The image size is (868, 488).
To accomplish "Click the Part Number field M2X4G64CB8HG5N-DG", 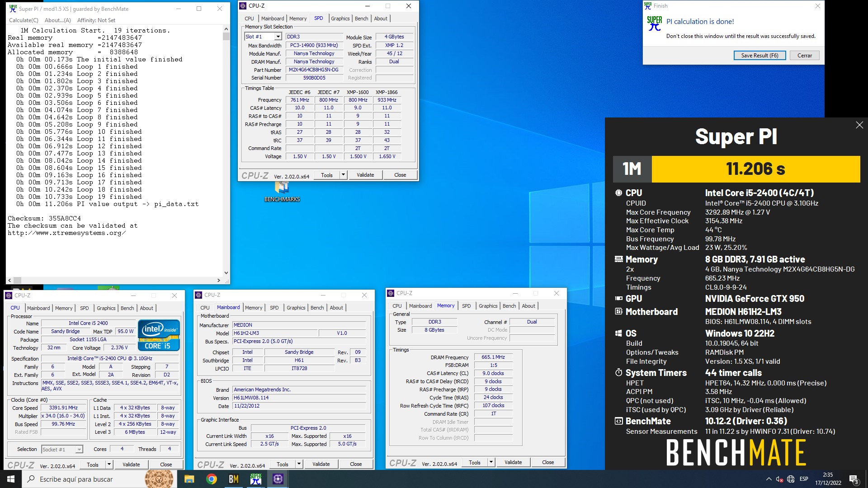I will [314, 70].
